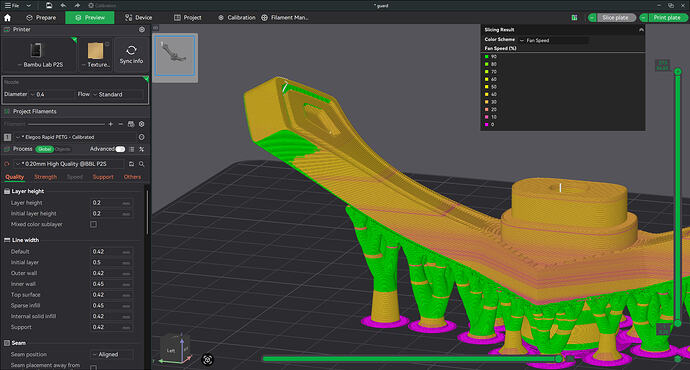Save the process preset icon
This screenshot has height=370, width=690.
coord(131,164)
